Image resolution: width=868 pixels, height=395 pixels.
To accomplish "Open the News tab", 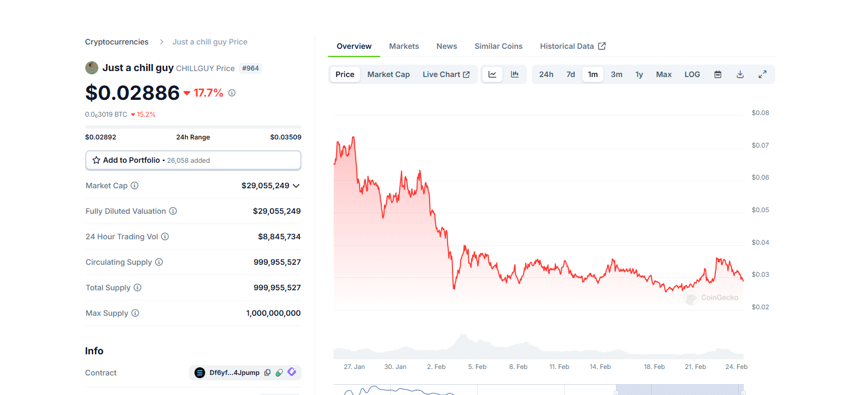I will pos(446,46).
